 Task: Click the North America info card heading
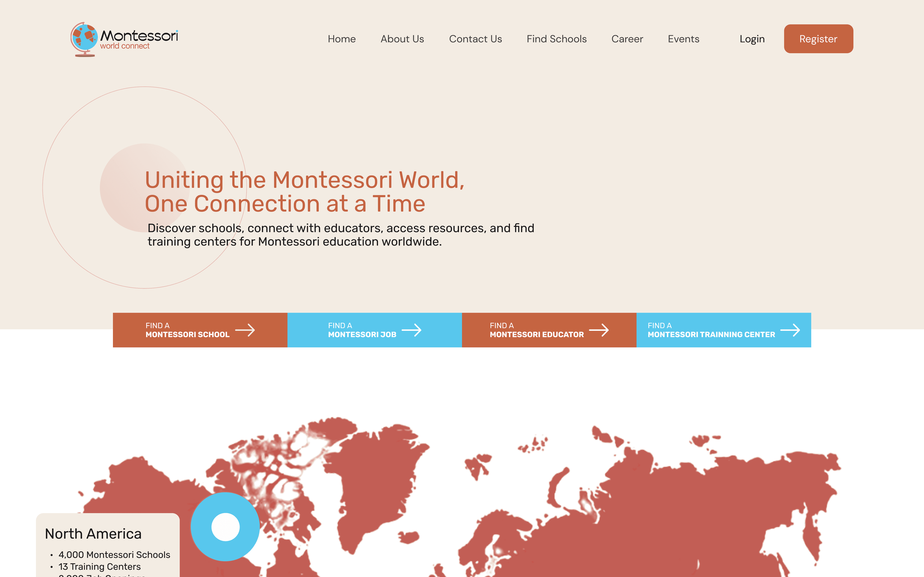[x=93, y=533]
